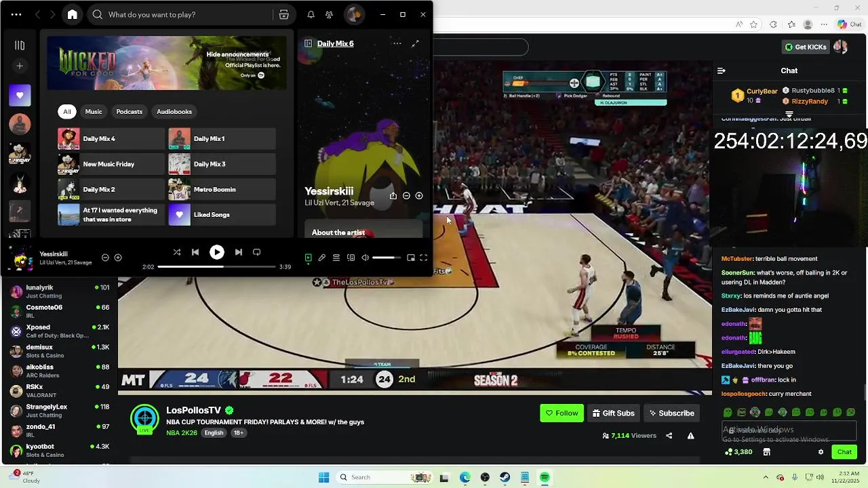Favorite this page in Edge

(753, 24)
